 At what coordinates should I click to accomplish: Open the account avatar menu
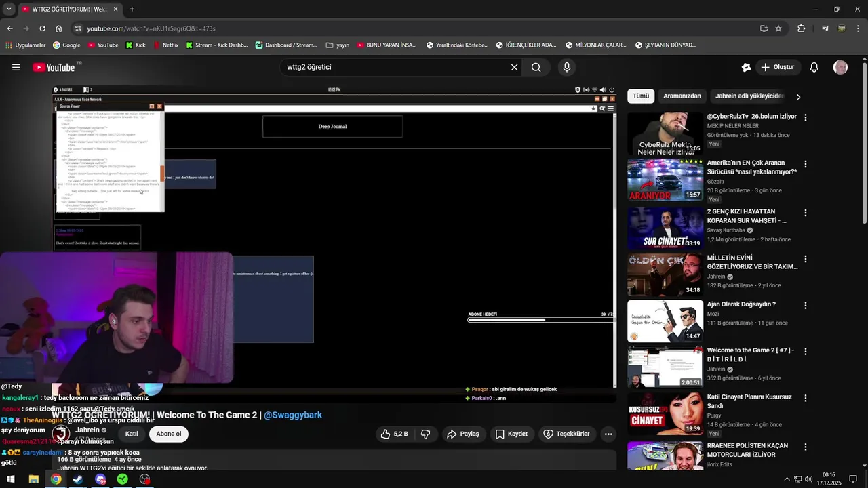tap(841, 67)
